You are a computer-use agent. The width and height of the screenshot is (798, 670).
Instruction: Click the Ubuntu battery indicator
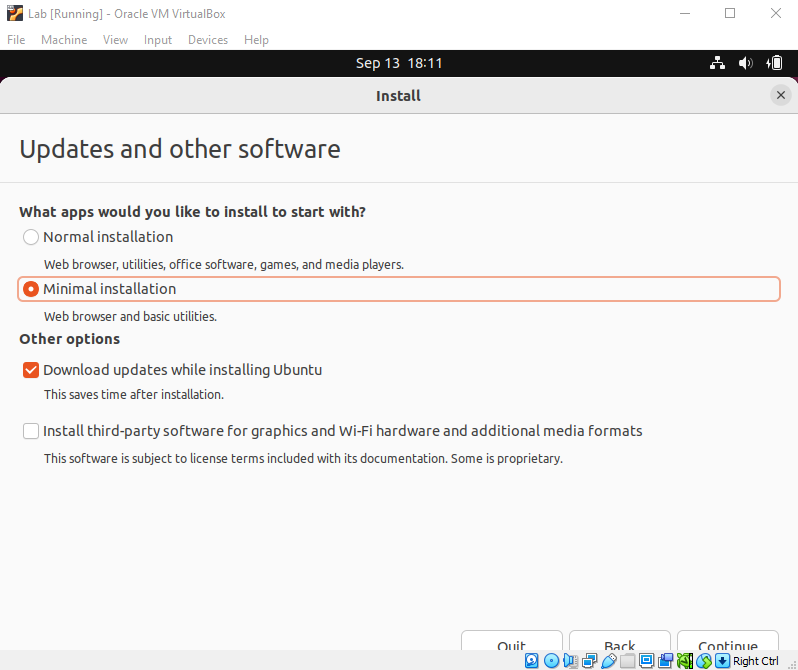point(774,63)
